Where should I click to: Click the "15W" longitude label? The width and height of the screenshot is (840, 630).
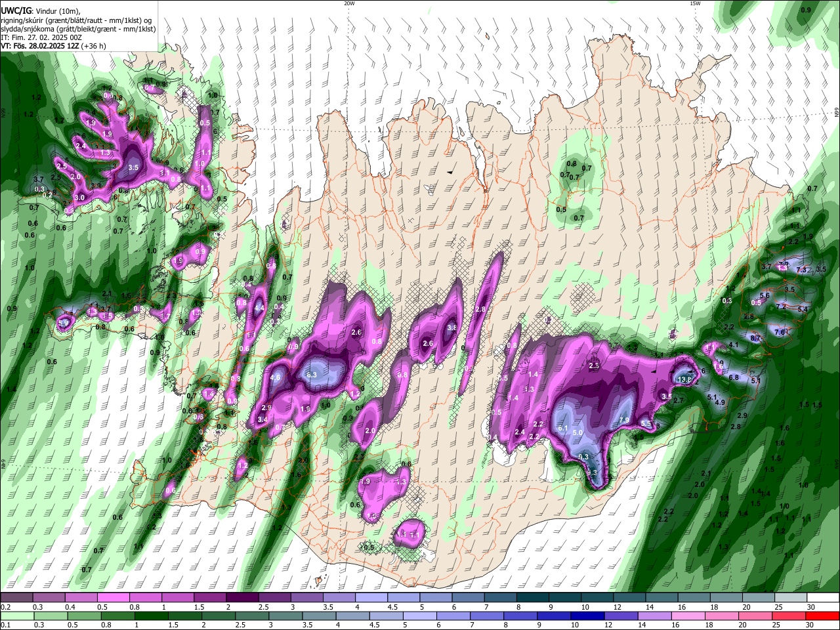tap(695, 3)
